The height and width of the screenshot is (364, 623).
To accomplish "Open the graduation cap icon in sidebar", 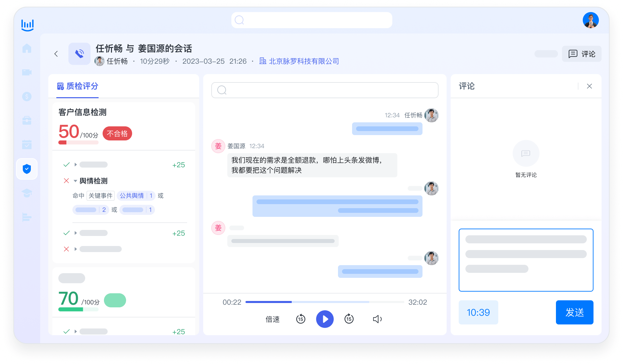I will coord(27,193).
